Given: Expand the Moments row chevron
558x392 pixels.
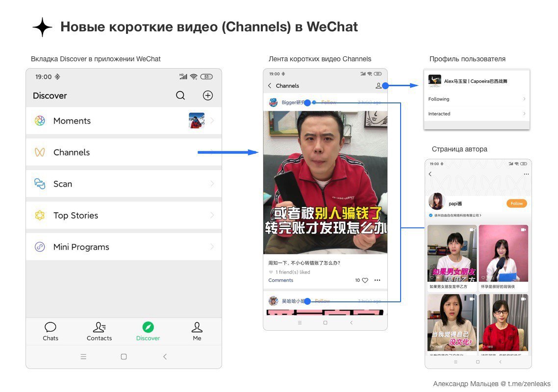Looking at the screenshot, I should click(x=212, y=121).
